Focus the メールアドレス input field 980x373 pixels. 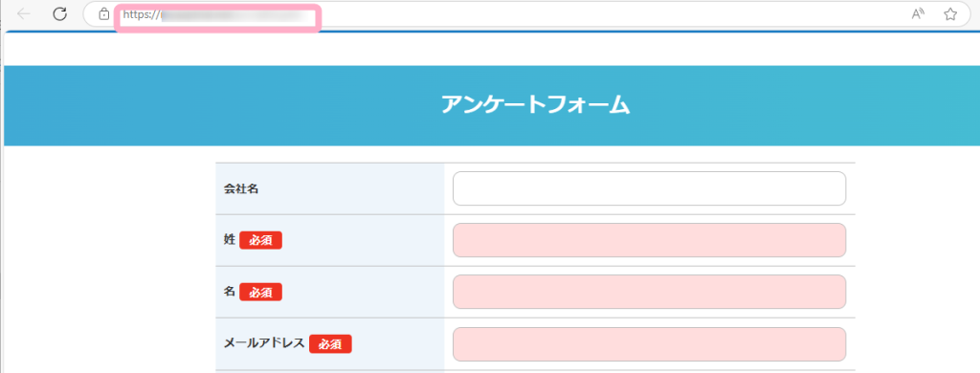click(x=650, y=344)
